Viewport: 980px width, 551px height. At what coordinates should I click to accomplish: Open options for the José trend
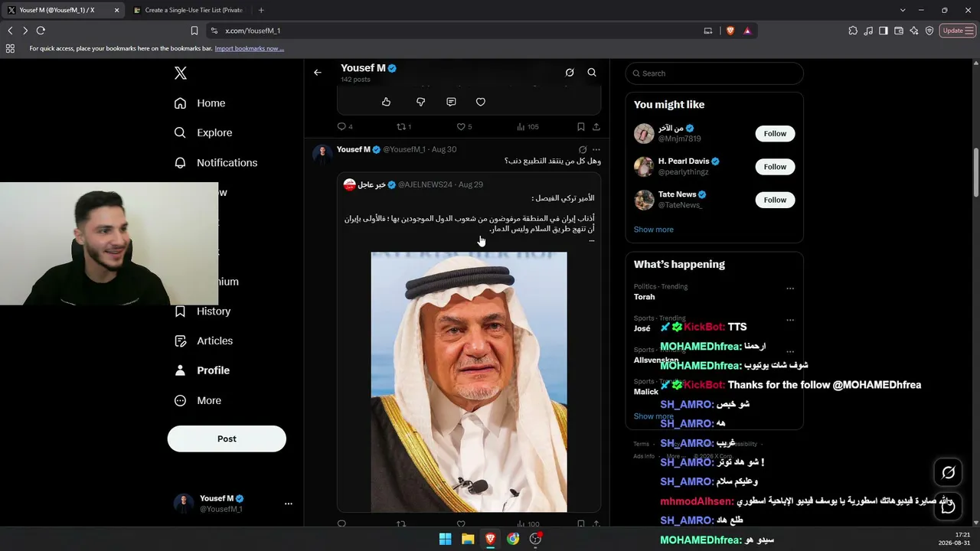790,320
